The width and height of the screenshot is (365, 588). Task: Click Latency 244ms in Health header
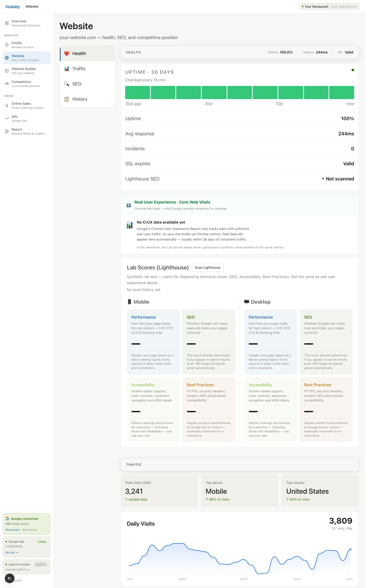pyautogui.click(x=315, y=52)
